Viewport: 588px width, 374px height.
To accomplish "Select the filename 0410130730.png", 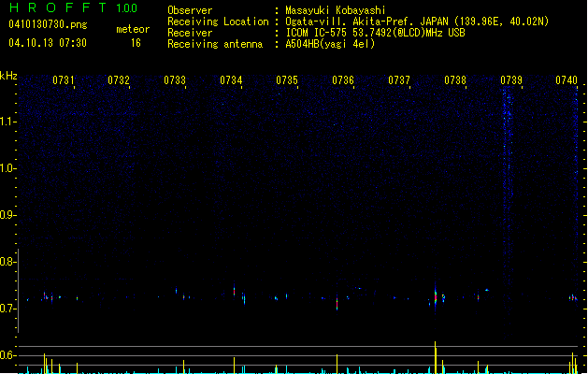I will pyautogui.click(x=48, y=24).
